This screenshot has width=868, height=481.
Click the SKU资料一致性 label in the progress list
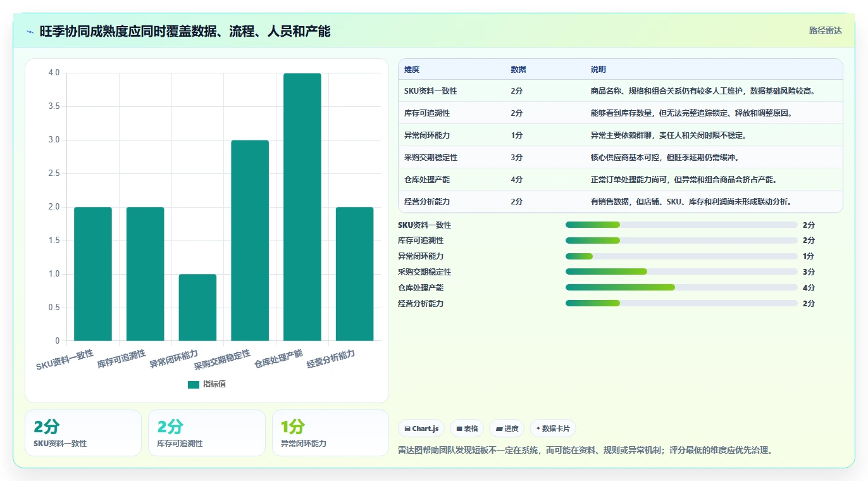425,225
